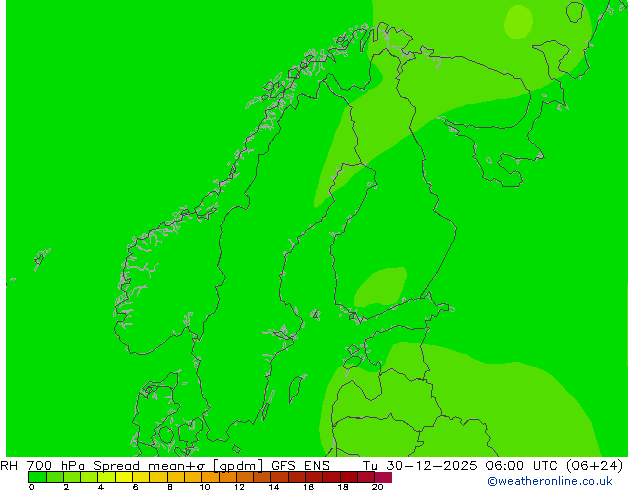This screenshot has width=634, height=490.
Task: Click the legend scale number 20
Action: 377,486
